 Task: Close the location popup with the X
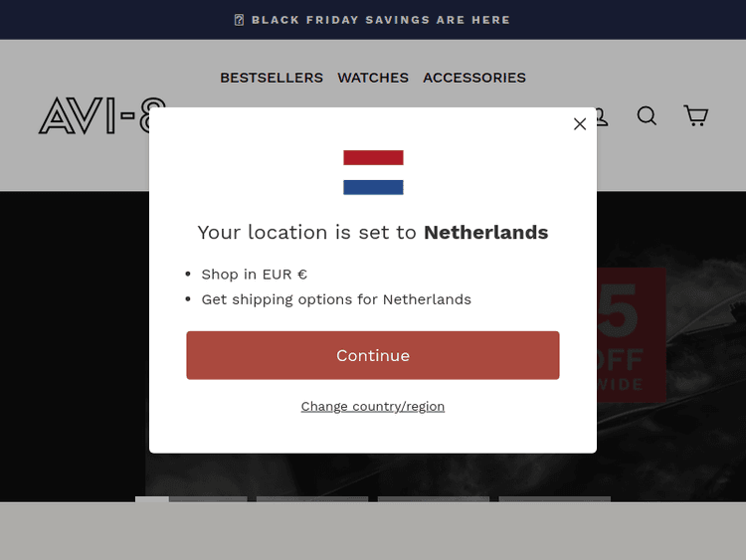click(x=580, y=124)
